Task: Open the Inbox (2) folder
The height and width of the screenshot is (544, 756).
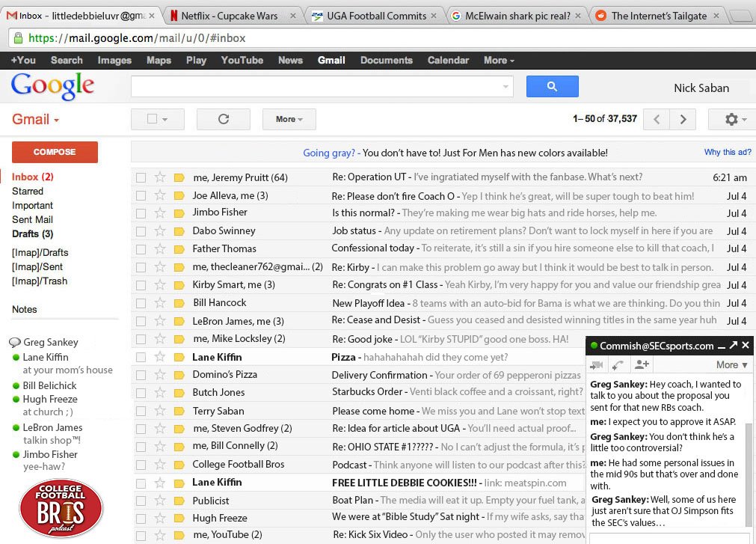Action: pyautogui.click(x=33, y=177)
